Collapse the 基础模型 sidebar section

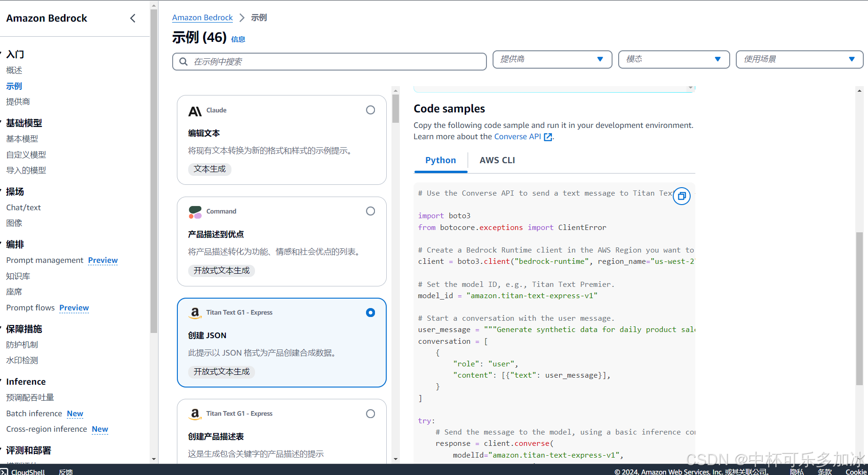tap(1, 123)
